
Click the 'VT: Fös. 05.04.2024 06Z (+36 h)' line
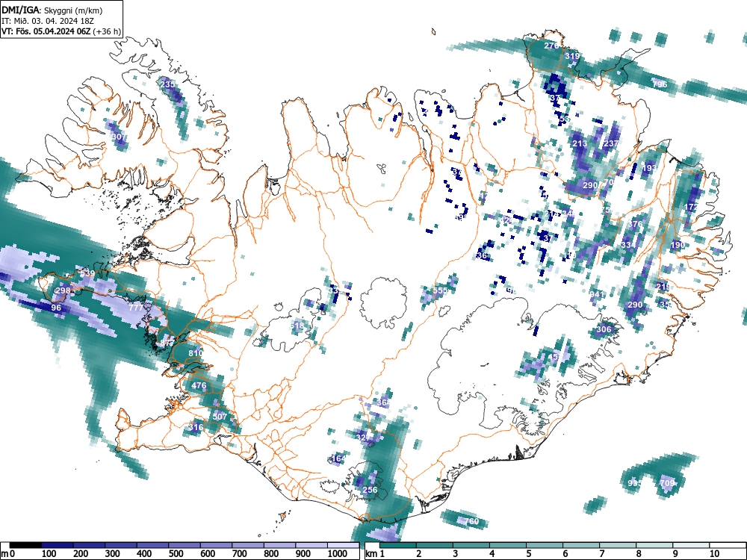(61, 31)
